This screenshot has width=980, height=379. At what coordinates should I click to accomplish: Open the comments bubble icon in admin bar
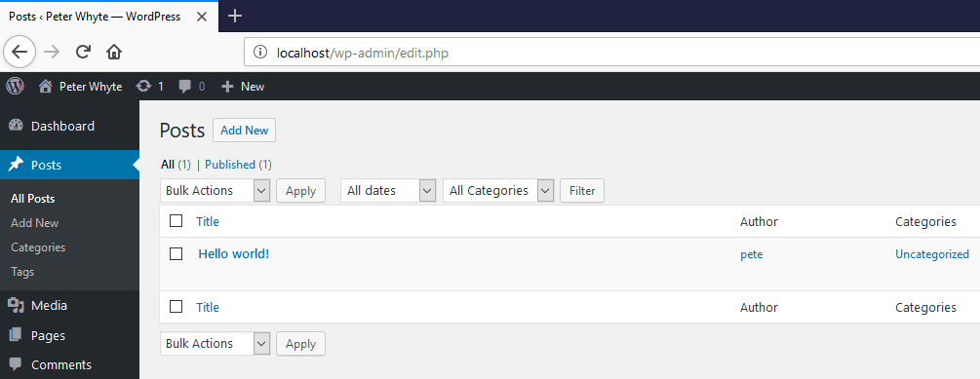(x=184, y=86)
